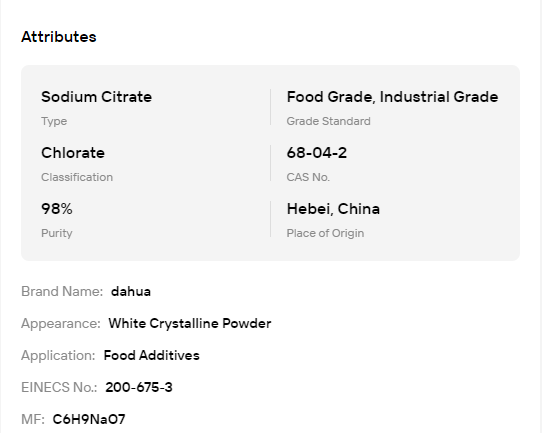Click the Brand Name label
This screenshot has height=433, width=542.
tap(62, 291)
